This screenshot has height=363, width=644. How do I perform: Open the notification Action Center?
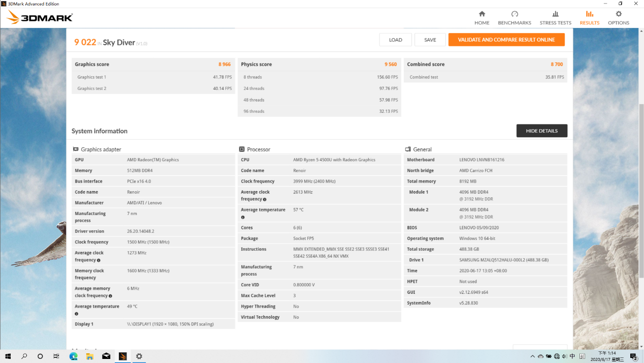[x=633, y=356]
